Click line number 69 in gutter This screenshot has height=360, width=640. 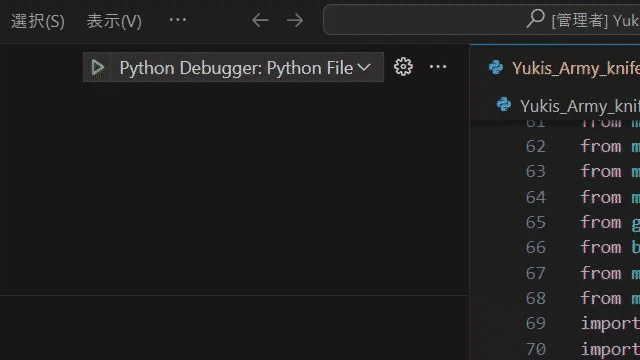(536, 323)
